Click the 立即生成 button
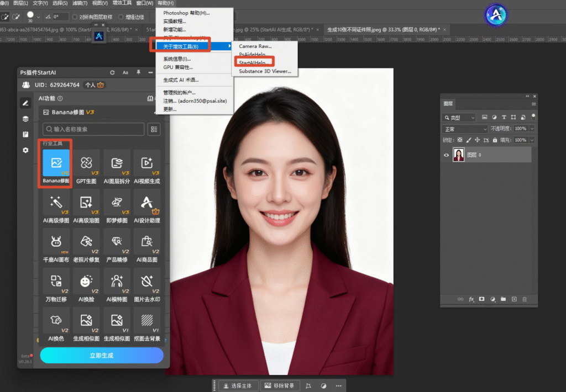This screenshot has height=392, width=566. [x=102, y=356]
